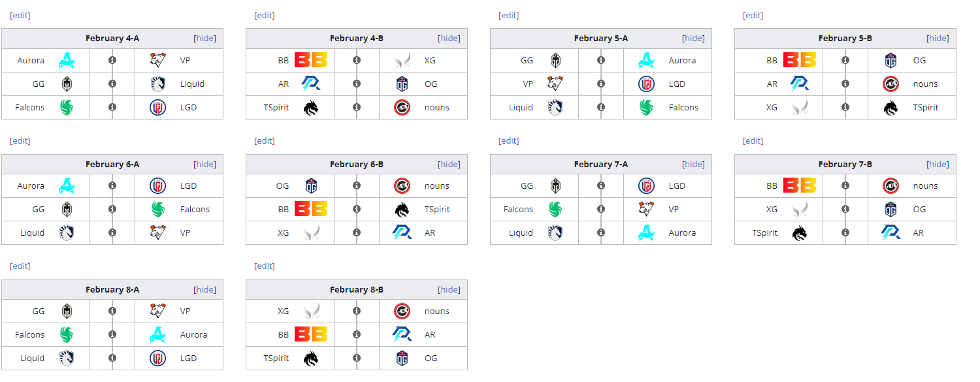Screen dimensions: 980x382
Task: Click AR logo in February 6-B table
Action: point(402,233)
